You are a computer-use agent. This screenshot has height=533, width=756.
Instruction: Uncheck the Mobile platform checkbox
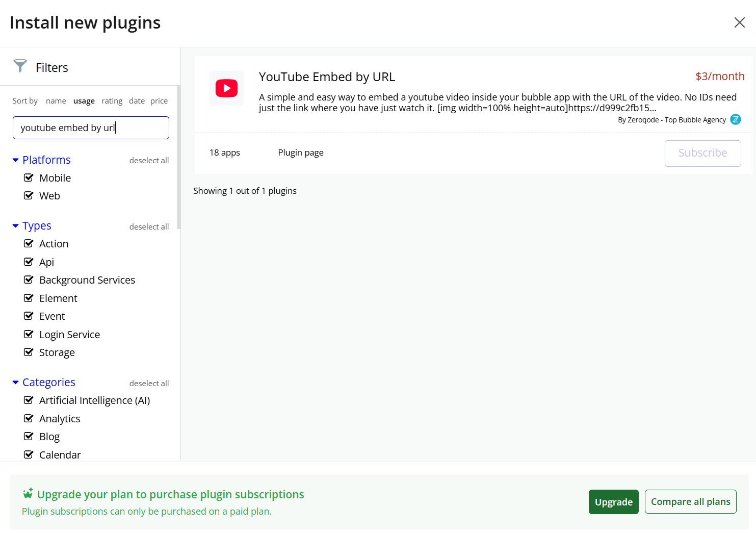[x=29, y=178]
